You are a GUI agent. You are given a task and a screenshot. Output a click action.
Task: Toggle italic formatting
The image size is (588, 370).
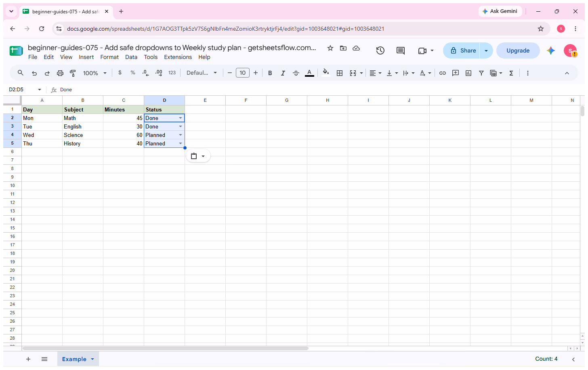point(283,73)
